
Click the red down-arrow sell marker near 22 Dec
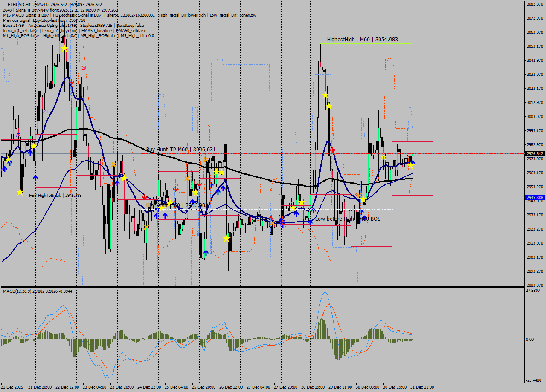[x=71, y=81]
